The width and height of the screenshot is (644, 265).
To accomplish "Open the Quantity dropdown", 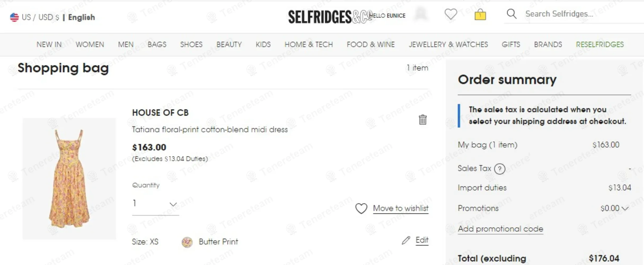I will (x=155, y=204).
